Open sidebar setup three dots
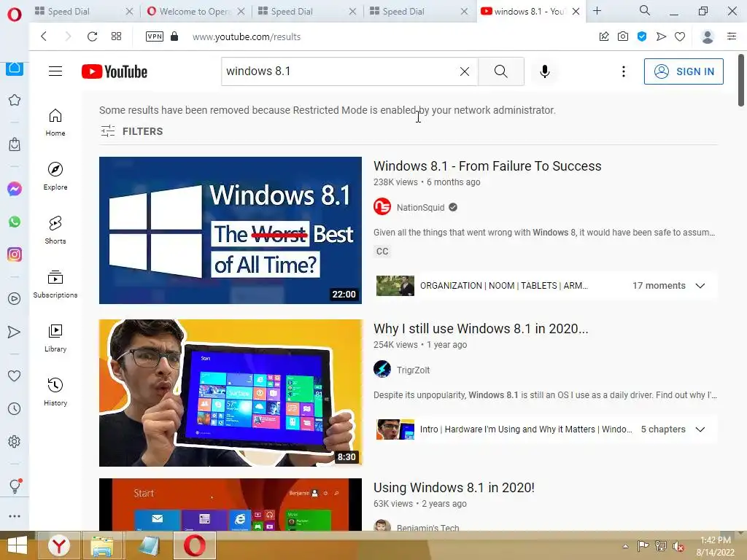The height and width of the screenshot is (560, 747). [15, 516]
